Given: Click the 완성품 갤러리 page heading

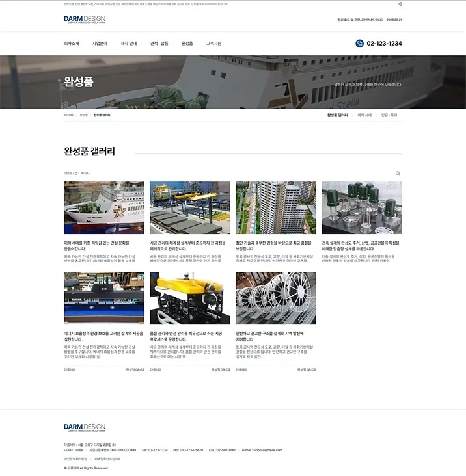Looking at the screenshot, I should point(90,151).
